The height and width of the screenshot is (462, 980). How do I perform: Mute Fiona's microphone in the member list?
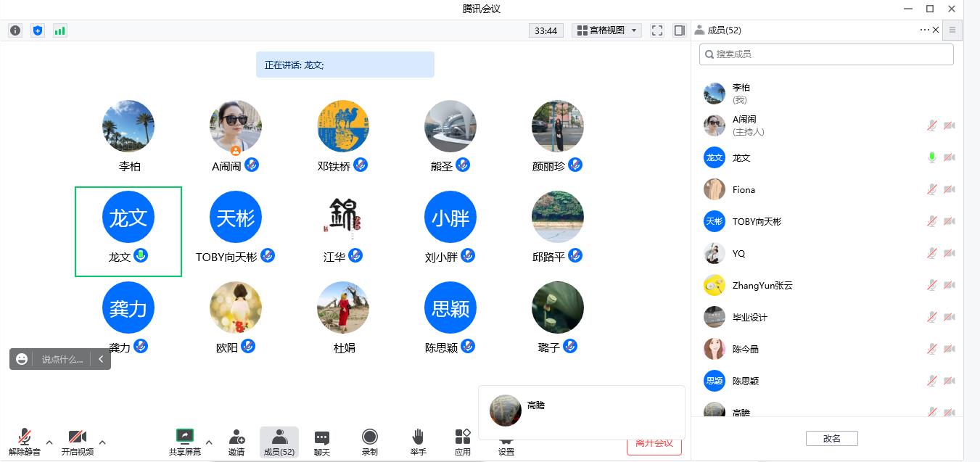931,189
